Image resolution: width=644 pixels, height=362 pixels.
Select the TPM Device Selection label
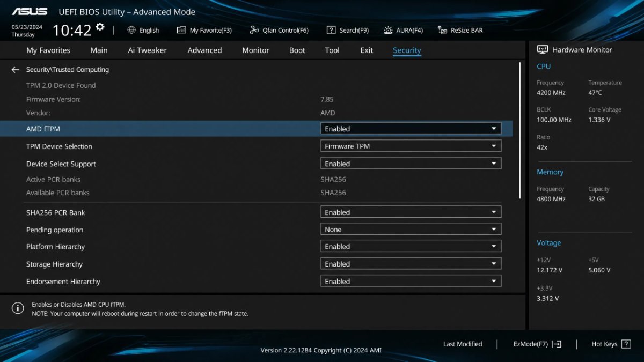point(59,146)
